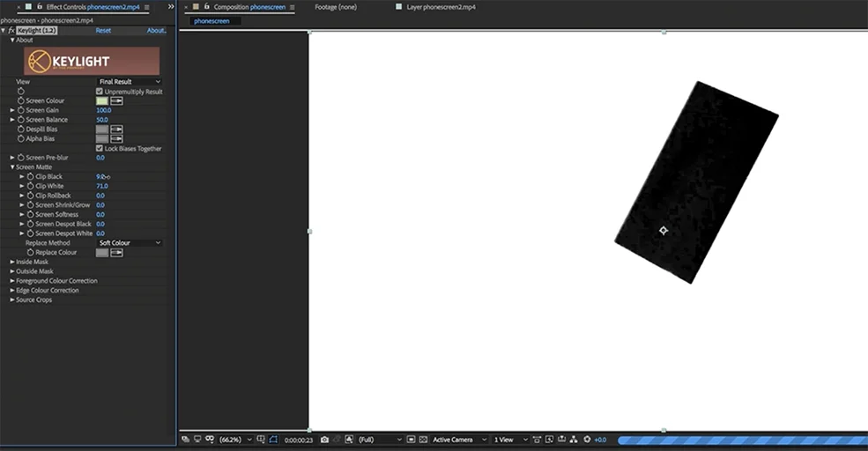The image size is (868, 451).
Task: Click the Replace Colour swatch
Action: coord(102,252)
